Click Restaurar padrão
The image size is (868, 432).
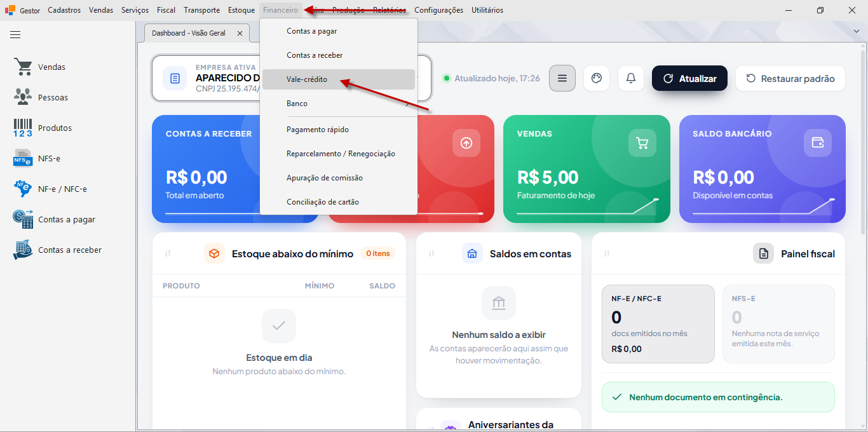point(790,78)
